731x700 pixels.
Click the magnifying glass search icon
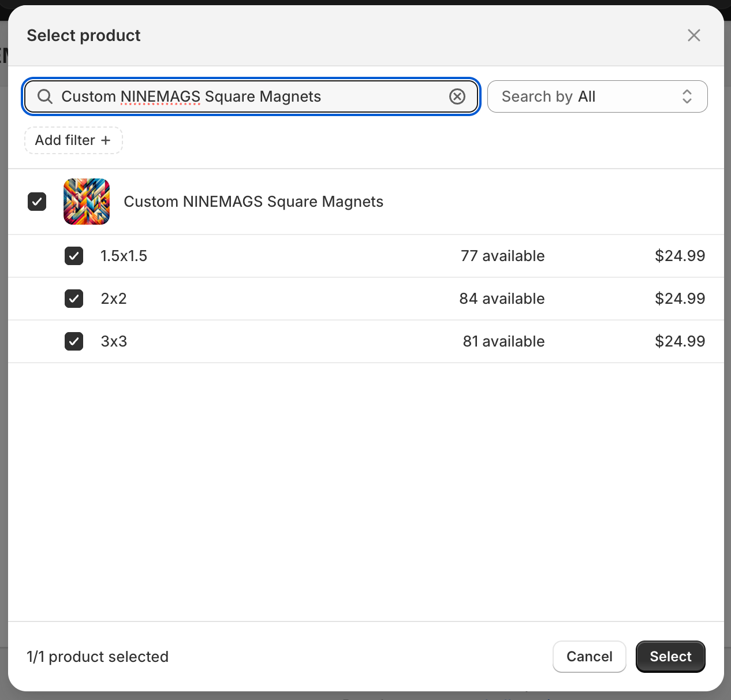pos(45,96)
